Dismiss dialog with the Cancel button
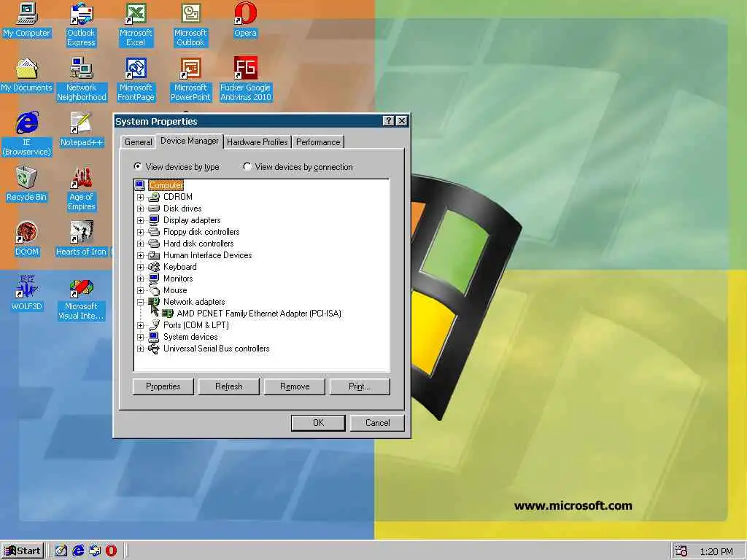 (x=377, y=423)
